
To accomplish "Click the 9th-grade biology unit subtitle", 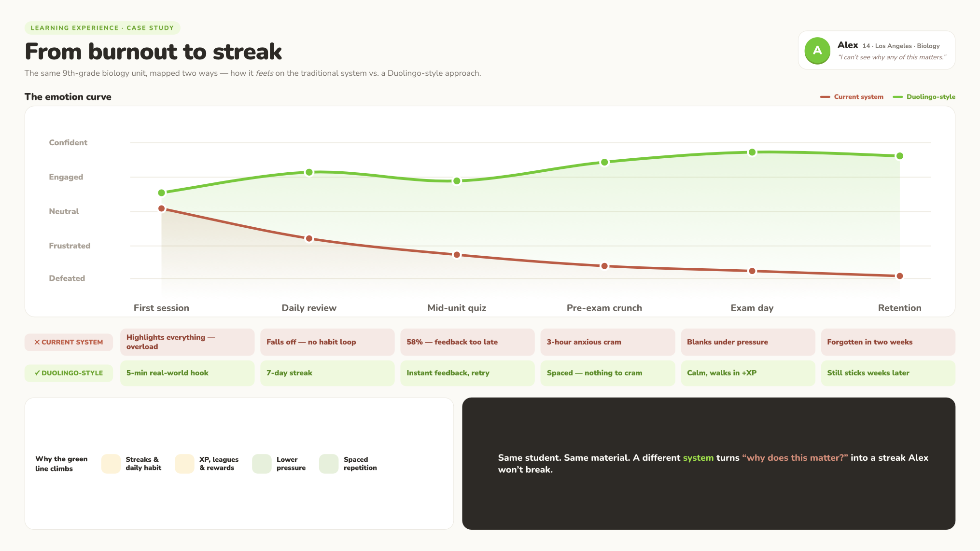I will pyautogui.click(x=253, y=73).
